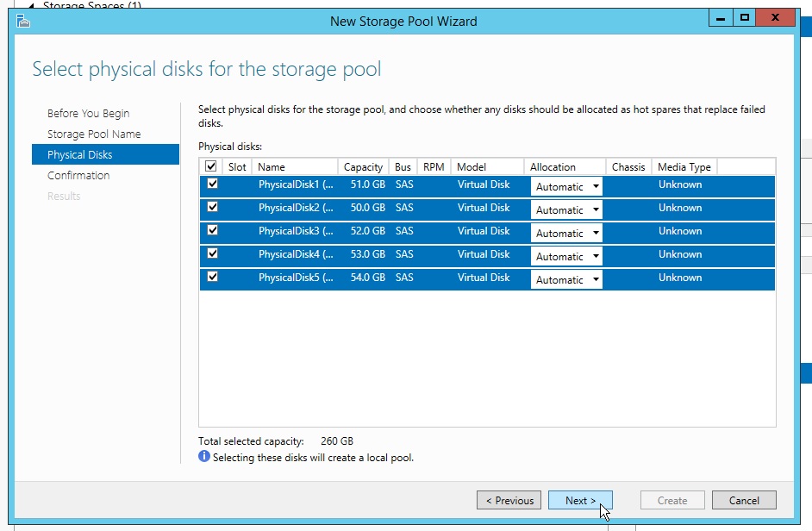812x531 pixels.
Task: Click the Next button
Action: pyautogui.click(x=580, y=501)
